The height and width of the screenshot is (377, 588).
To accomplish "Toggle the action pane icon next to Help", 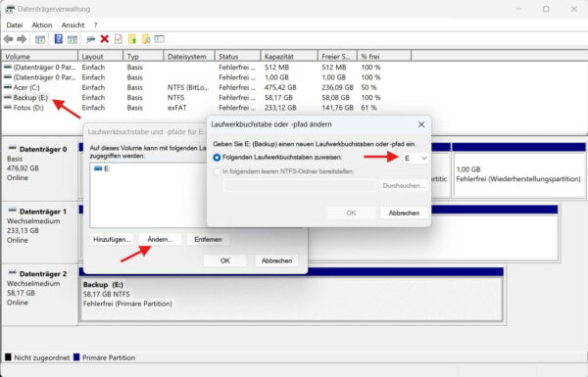I will tap(72, 39).
